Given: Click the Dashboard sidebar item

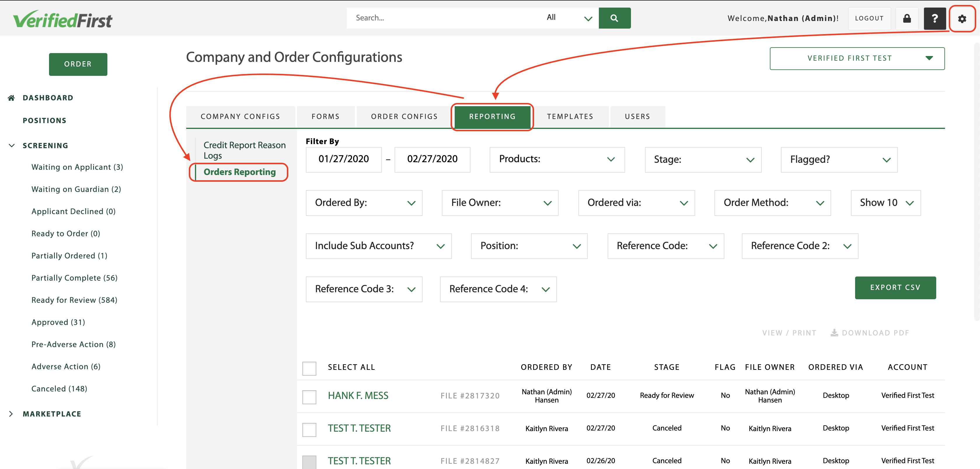Looking at the screenshot, I should [48, 98].
